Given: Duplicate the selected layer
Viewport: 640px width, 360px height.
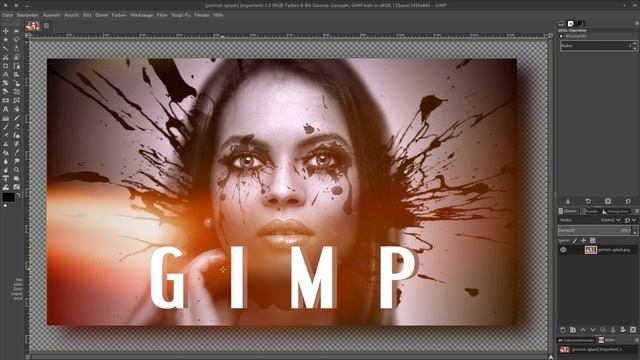Looking at the screenshot, I should pos(603,329).
